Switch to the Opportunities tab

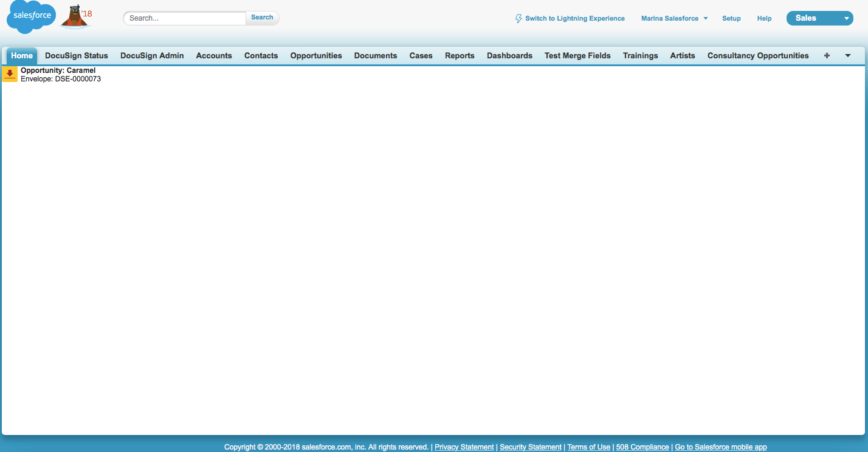[316, 55]
